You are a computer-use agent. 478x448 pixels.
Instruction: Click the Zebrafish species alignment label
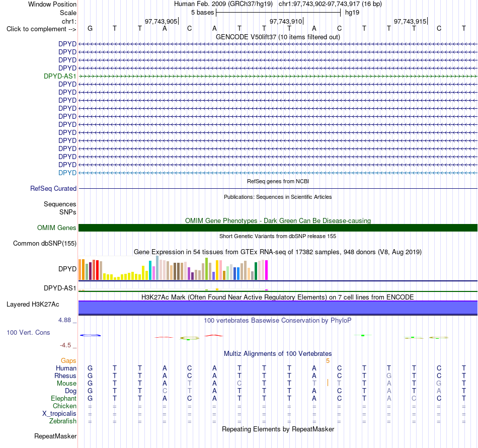[63, 421]
